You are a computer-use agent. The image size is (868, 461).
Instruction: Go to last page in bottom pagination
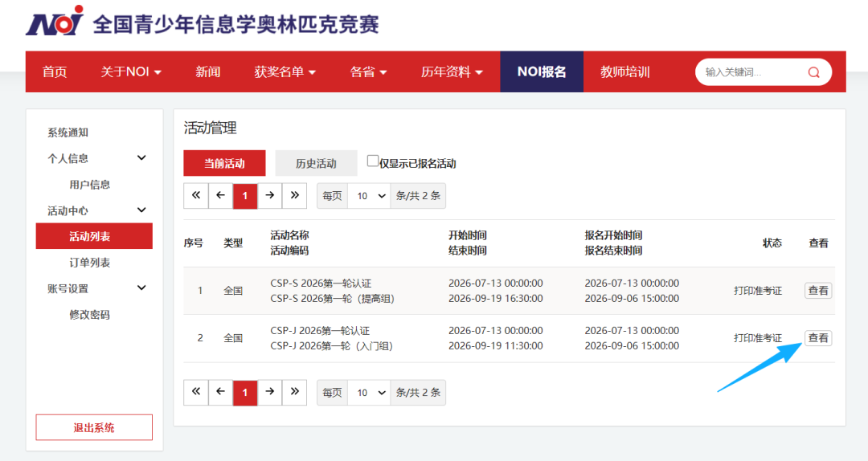pyautogui.click(x=294, y=393)
